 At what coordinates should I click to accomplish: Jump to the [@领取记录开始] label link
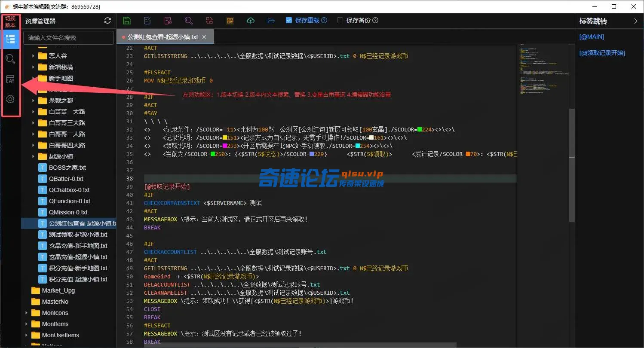pyautogui.click(x=602, y=53)
